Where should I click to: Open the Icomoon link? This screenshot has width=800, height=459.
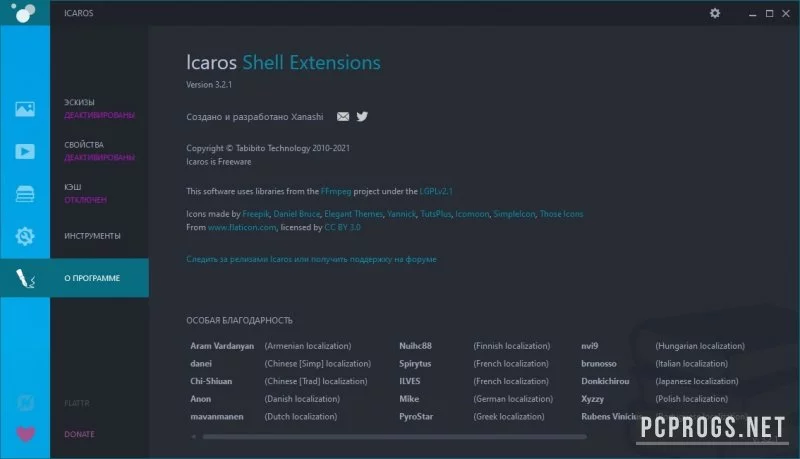point(472,214)
